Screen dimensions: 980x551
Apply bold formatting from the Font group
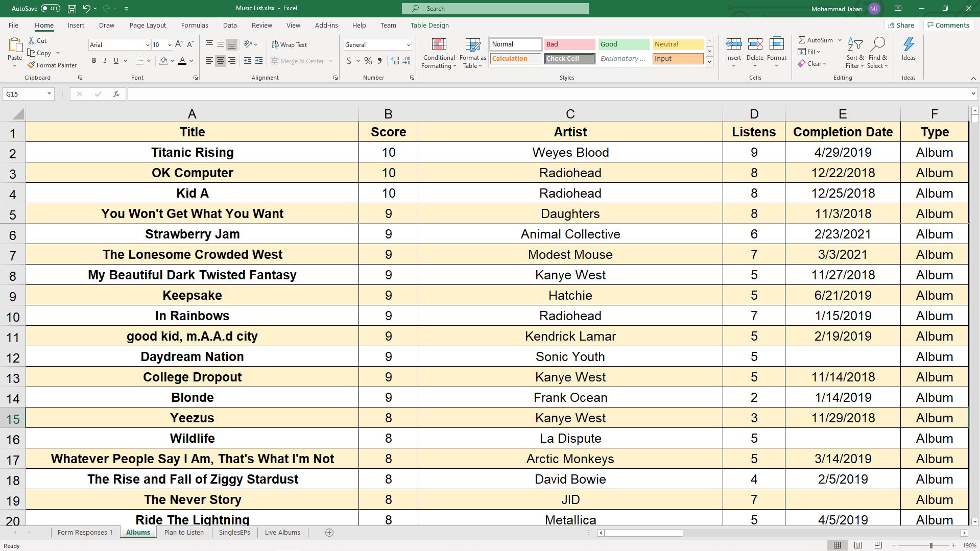[94, 61]
